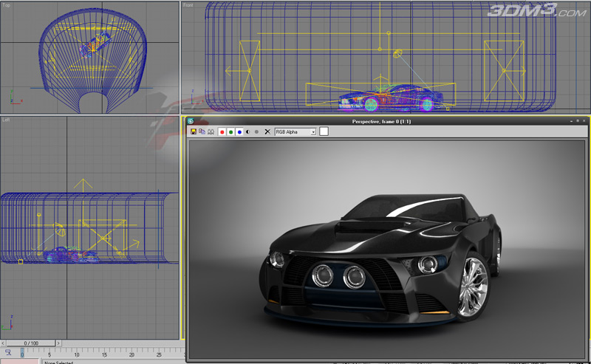The height and width of the screenshot is (364, 591).
Task: Close the Perspective render window
Action: click(x=584, y=121)
